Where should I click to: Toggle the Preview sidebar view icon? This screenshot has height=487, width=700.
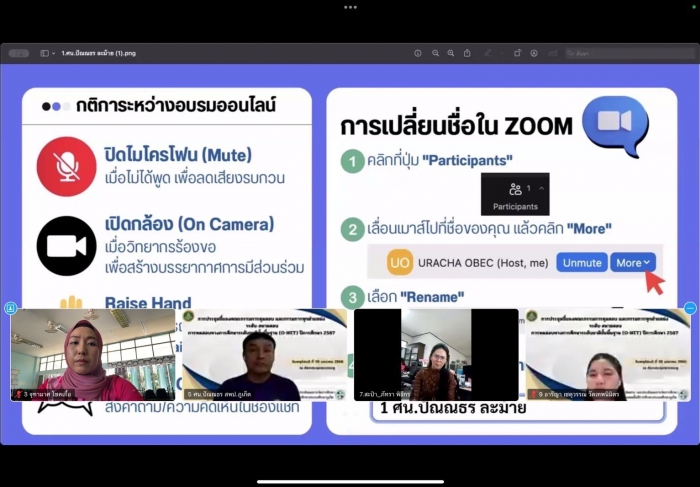pos(44,53)
